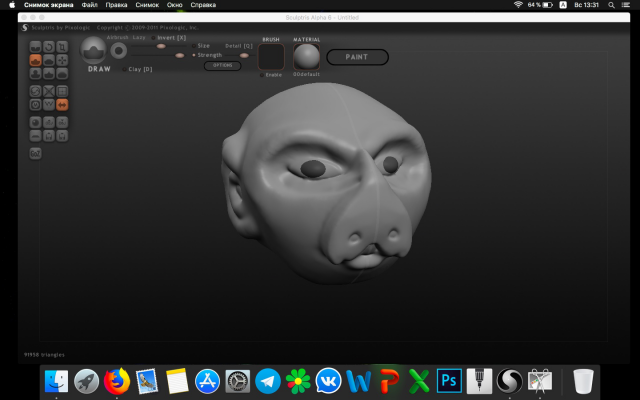Open Finder from the Dock
Screen dimensions: 640x400
click(x=56, y=381)
